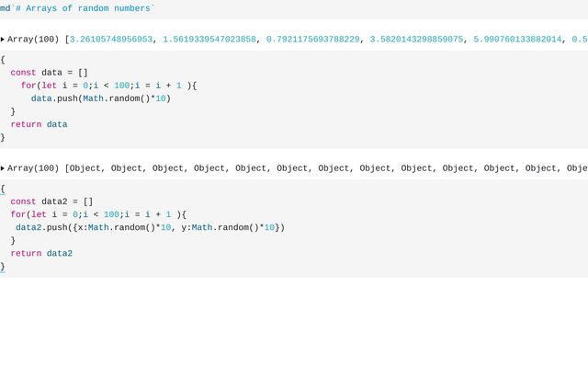Click the value 5.990760133882014 in the array

pyautogui.click(x=517, y=40)
